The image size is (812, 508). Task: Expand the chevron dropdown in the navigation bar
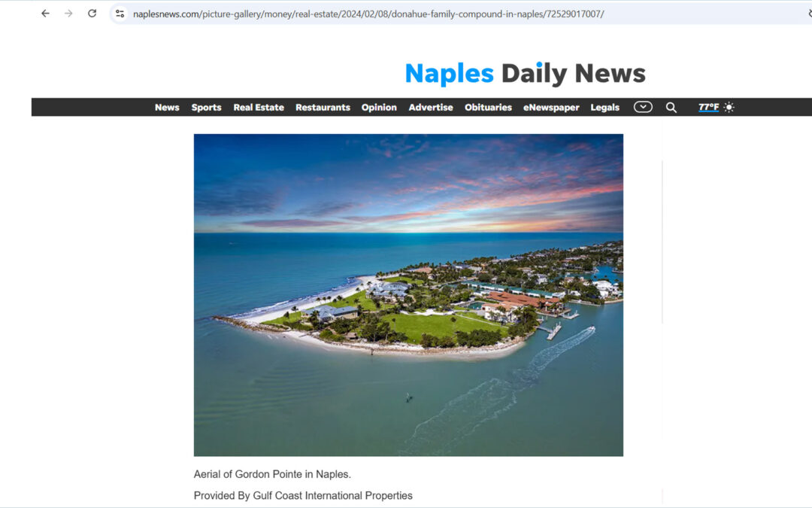pos(643,107)
